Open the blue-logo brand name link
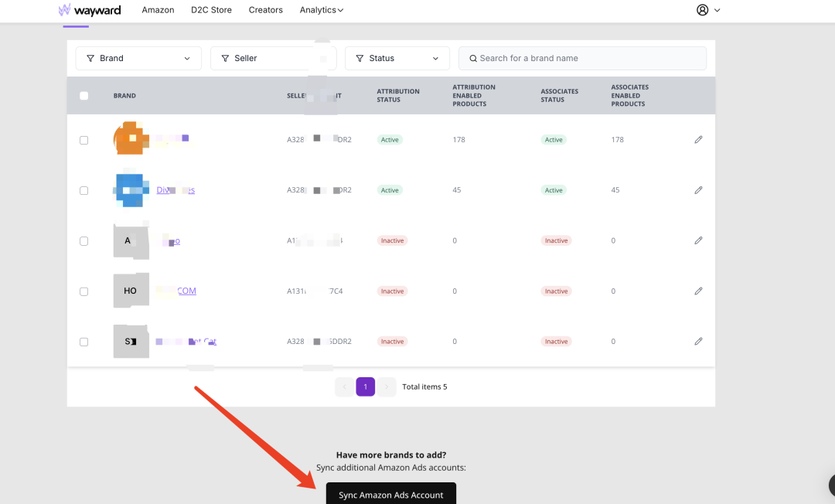This screenshot has height=504, width=835. (176, 190)
